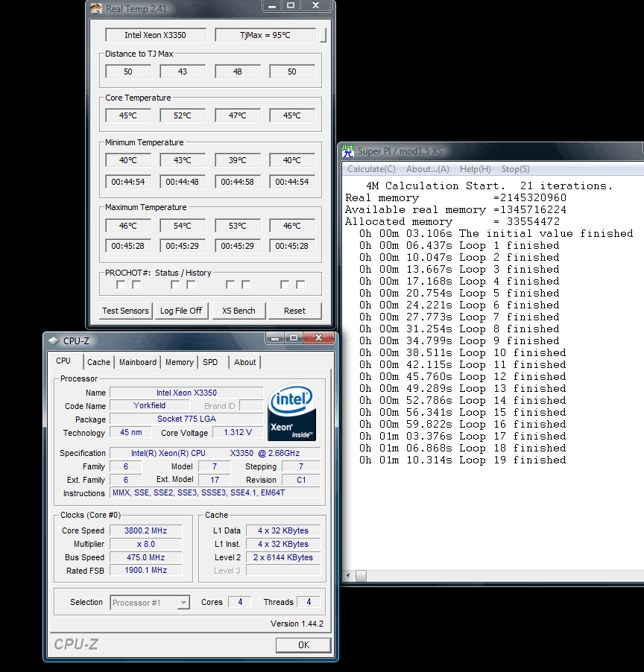The width and height of the screenshot is (644, 672).
Task: Click the Test Sensors button
Action: (x=125, y=311)
